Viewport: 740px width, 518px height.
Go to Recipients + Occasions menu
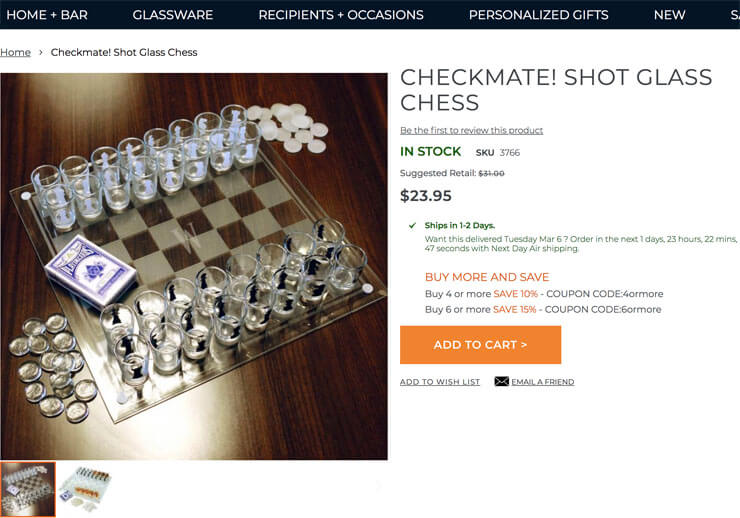coord(340,15)
